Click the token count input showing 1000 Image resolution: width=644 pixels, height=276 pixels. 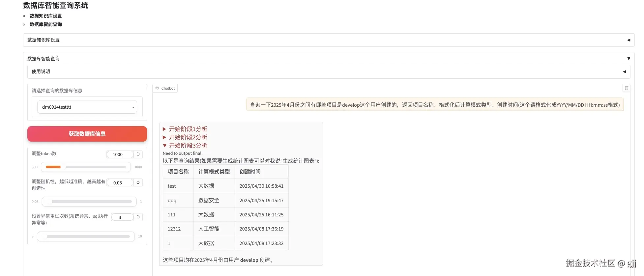coord(120,154)
